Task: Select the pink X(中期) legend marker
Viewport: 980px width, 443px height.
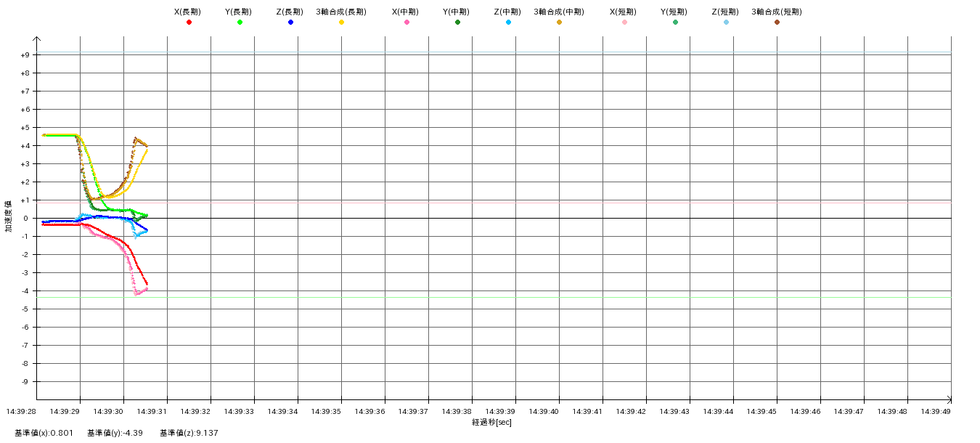Action: (x=407, y=23)
